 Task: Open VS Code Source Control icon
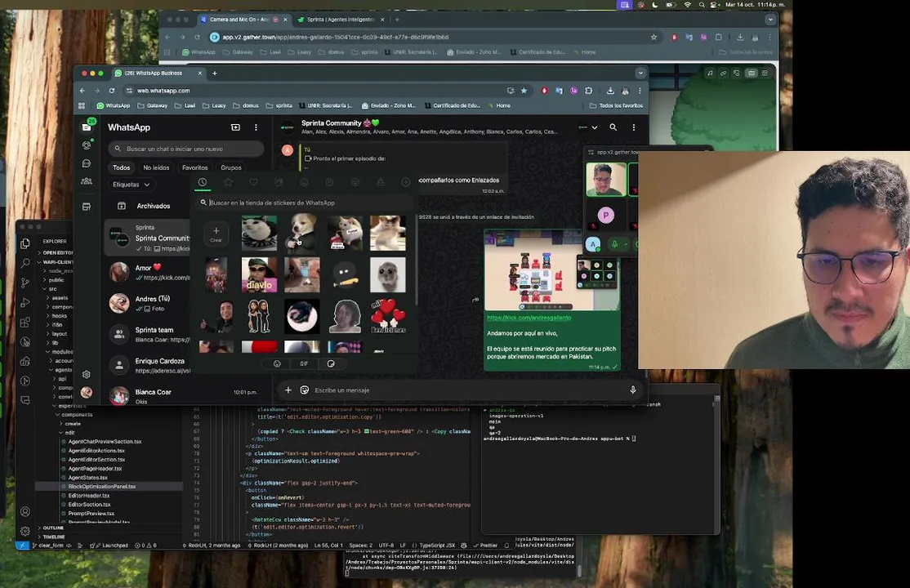(25, 283)
